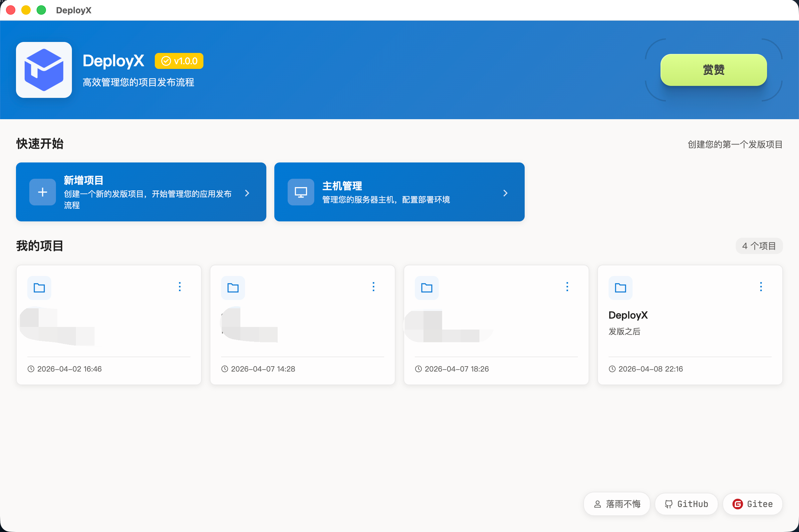Click timestamp 2026-04-08 22:16
This screenshot has width=799, height=532.
pos(651,369)
